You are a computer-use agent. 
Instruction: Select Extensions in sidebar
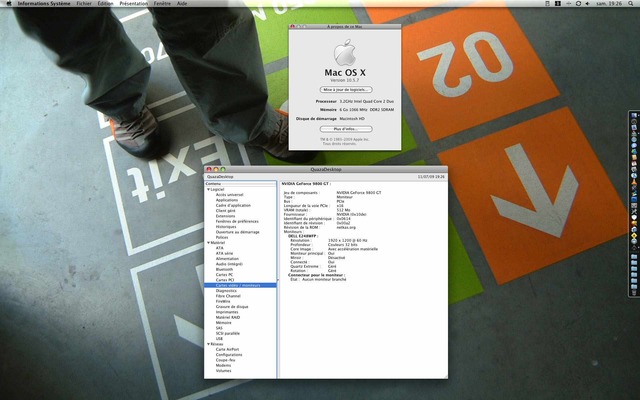click(x=225, y=216)
